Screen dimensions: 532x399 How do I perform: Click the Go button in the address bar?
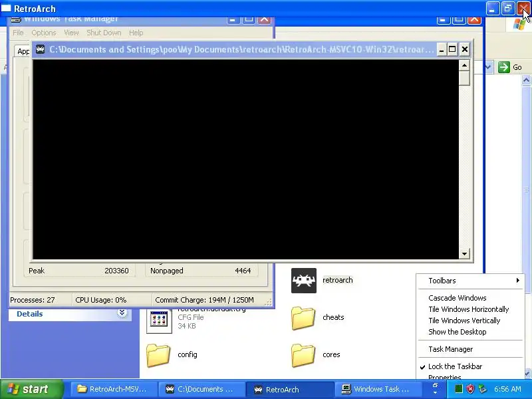point(510,67)
